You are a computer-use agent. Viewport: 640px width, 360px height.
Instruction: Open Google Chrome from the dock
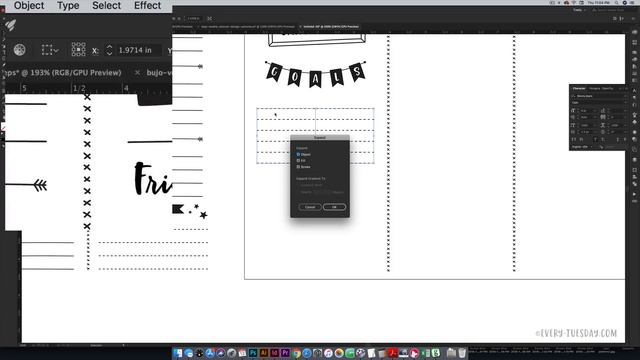(x=296, y=353)
